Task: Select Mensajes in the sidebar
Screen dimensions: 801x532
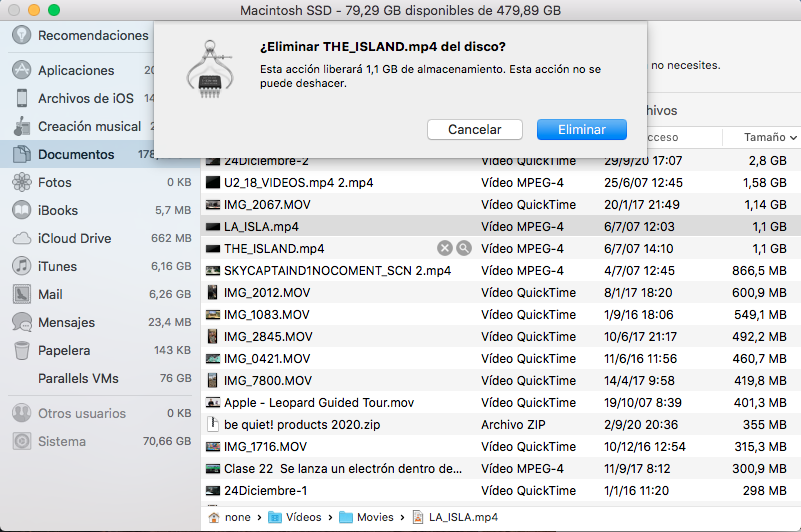Action: 100,322
